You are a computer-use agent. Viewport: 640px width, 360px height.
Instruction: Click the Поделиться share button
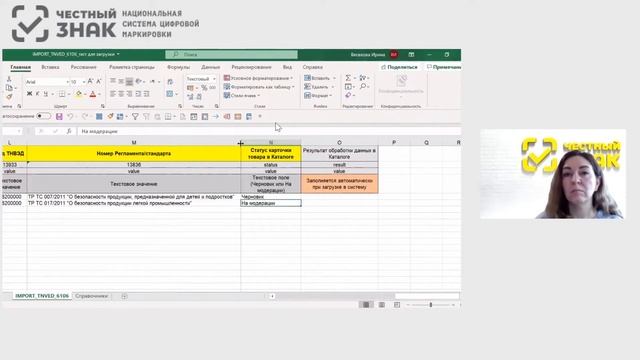pos(399,67)
